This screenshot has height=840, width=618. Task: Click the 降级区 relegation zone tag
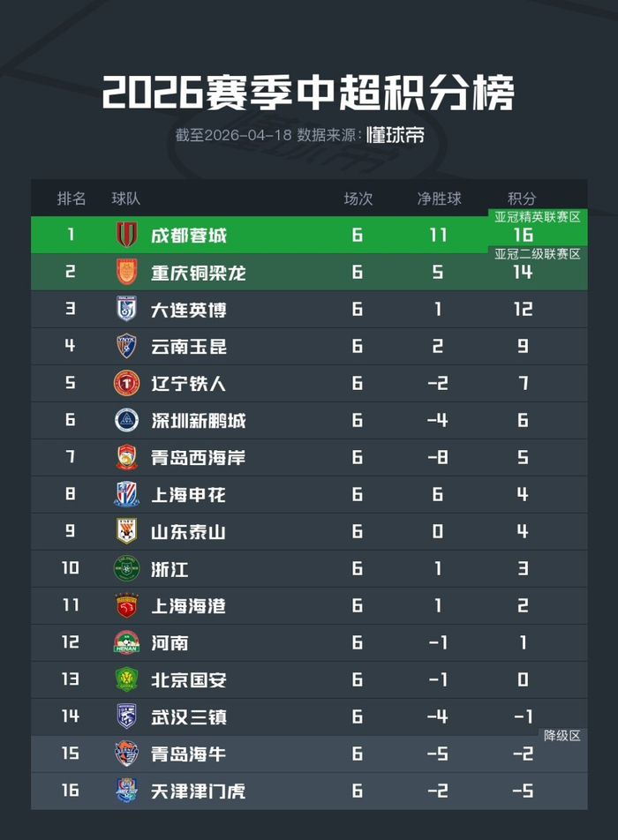(x=562, y=736)
